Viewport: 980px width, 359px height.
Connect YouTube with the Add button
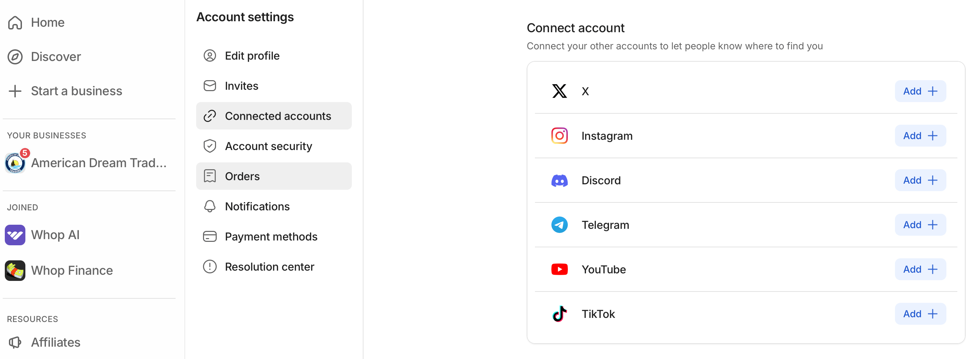[x=920, y=269]
